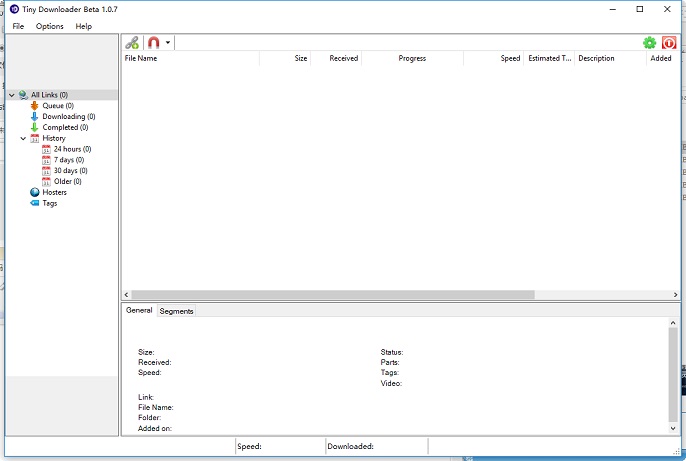Select Older (0) history filter
The image size is (686, 461).
(x=67, y=182)
